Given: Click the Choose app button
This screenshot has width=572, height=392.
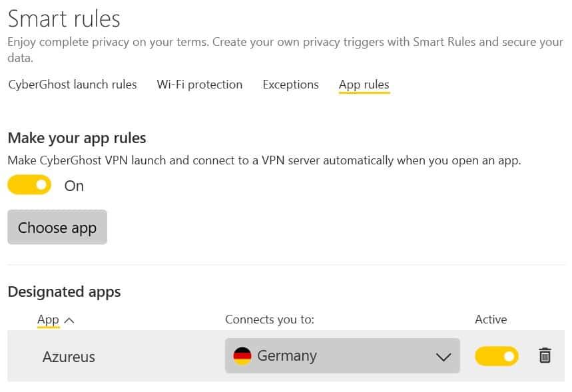Looking at the screenshot, I should (x=57, y=227).
